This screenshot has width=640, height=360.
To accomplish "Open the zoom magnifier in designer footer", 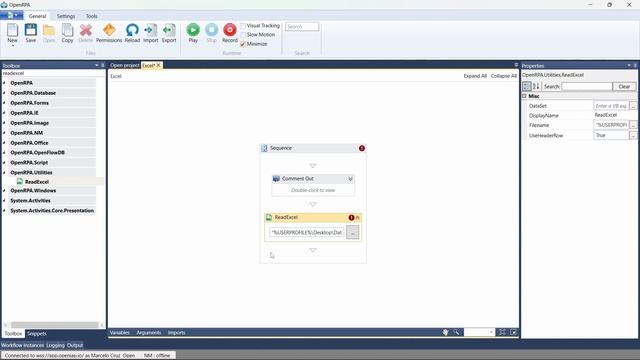I will (x=456, y=332).
